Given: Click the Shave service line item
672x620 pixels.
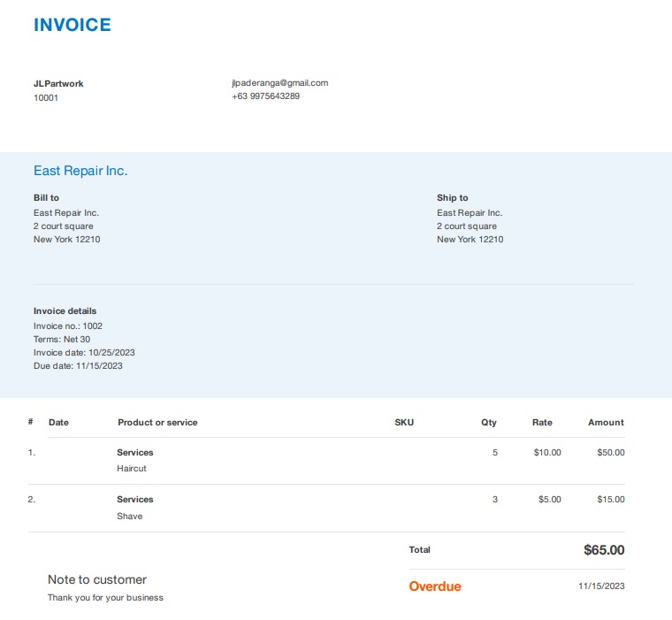Looking at the screenshot, I should click(129, 517).
